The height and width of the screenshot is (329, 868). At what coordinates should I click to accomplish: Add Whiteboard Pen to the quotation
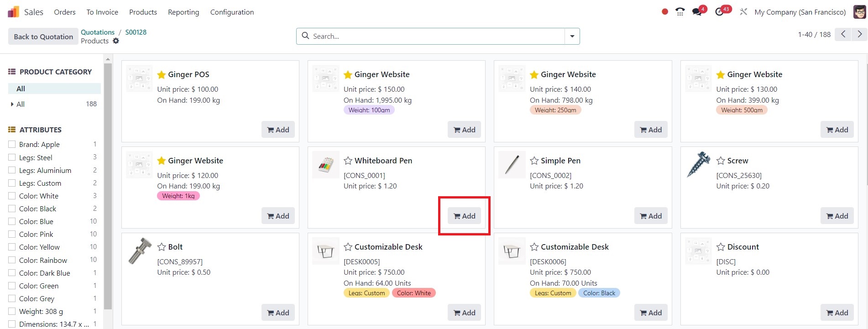464,216
